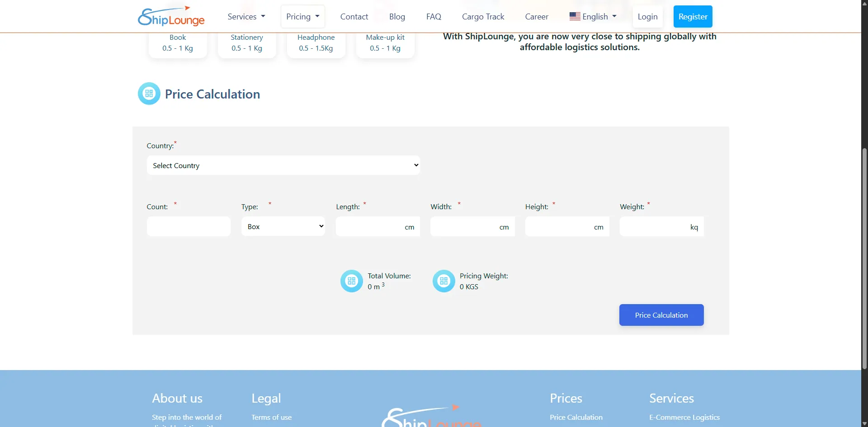Focus the Length input field
This screenshot has height=427, width=868.
point(378,226)
